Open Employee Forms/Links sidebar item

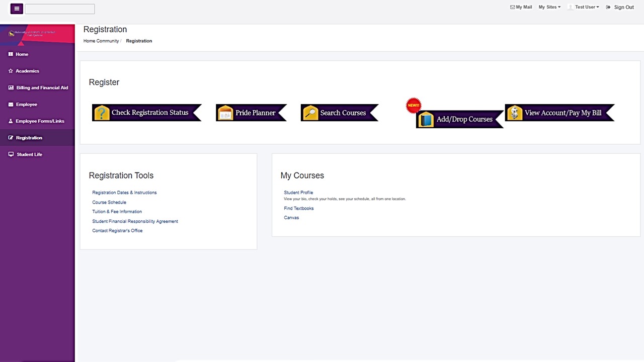(40, 121)
